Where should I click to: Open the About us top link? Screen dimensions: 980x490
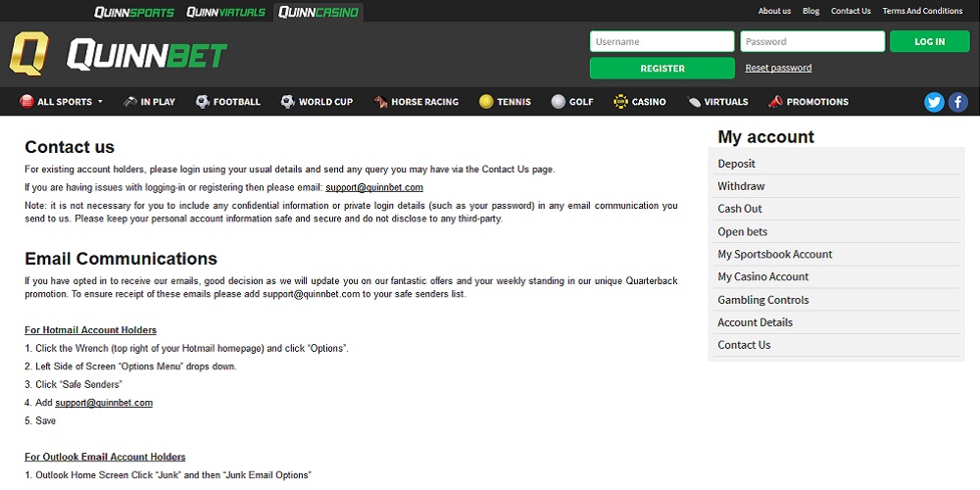point(774,11)
